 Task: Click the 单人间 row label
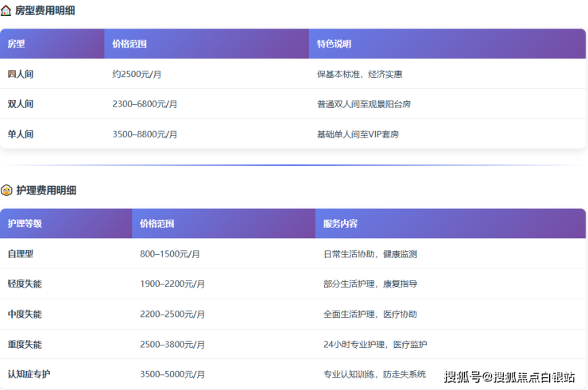click(x=21, y=134)
